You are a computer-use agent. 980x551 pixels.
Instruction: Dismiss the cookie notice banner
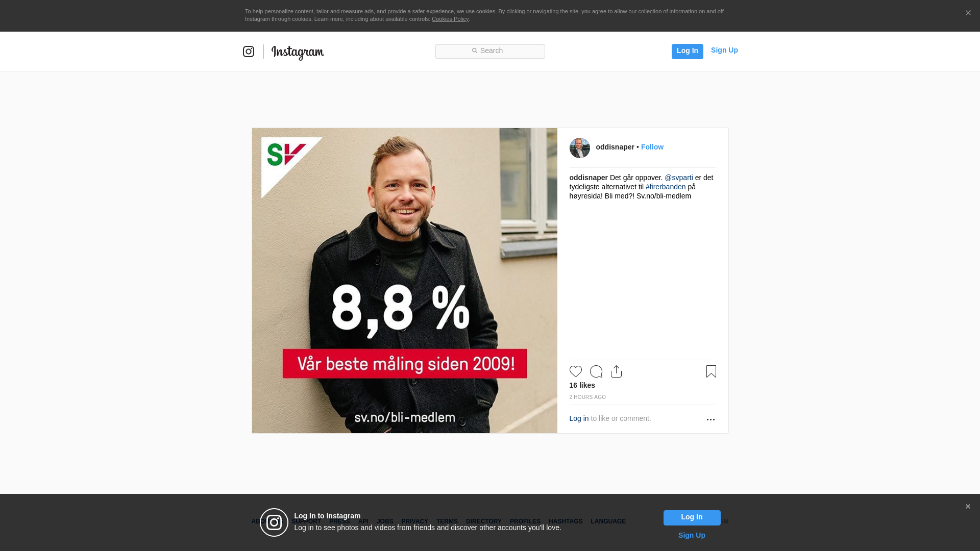tap(968, 13)
